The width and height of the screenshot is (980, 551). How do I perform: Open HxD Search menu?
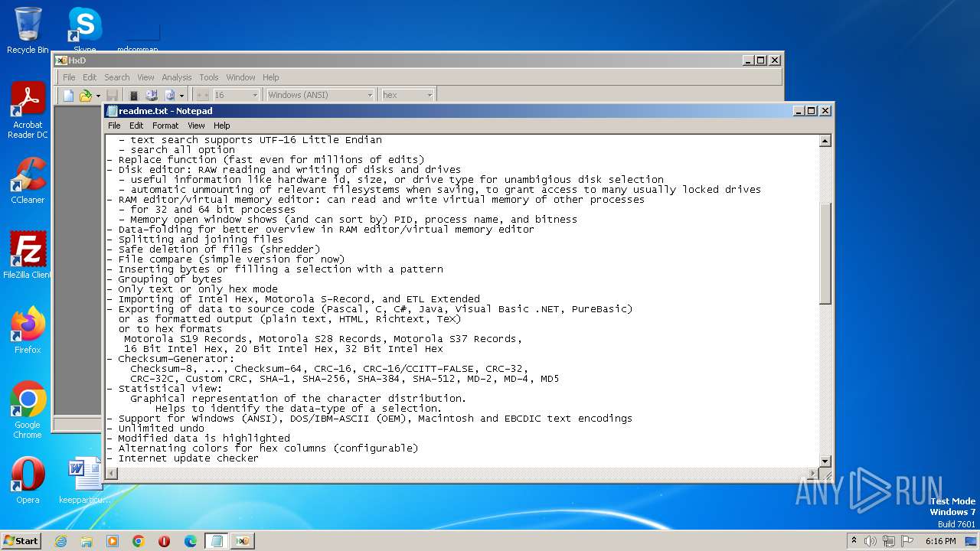(117, 77)
